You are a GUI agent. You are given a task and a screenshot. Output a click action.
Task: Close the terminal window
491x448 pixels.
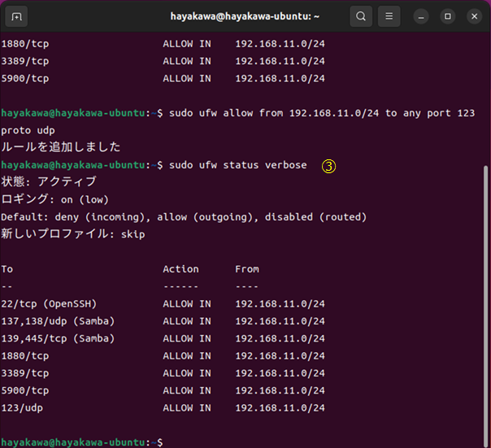coord(473,16)
